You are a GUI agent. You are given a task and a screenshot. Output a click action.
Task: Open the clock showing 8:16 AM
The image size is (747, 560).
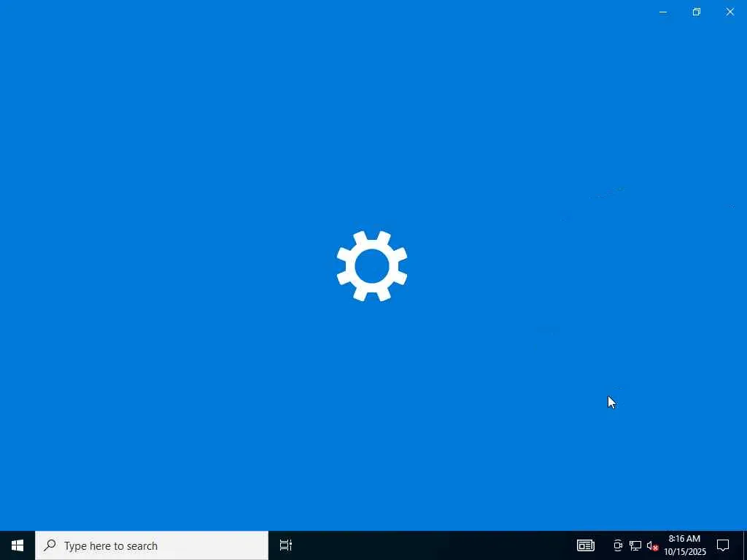click(x=684, y=545)
